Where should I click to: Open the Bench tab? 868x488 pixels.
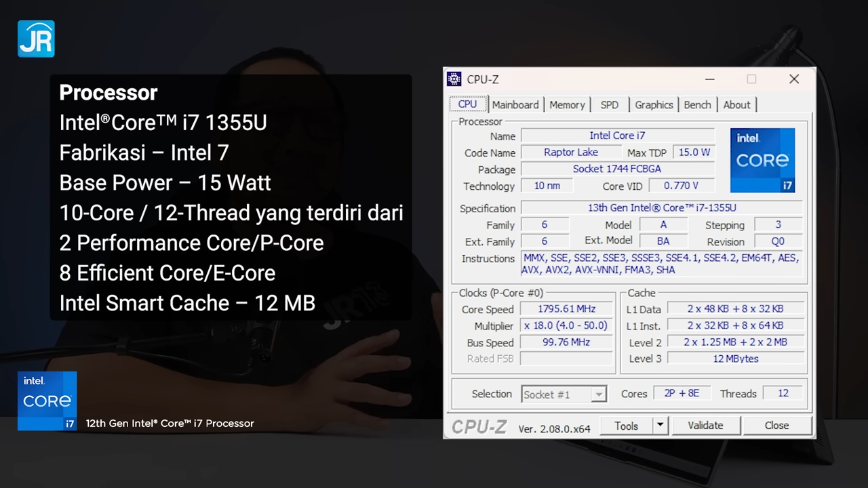tap(697, 104)
